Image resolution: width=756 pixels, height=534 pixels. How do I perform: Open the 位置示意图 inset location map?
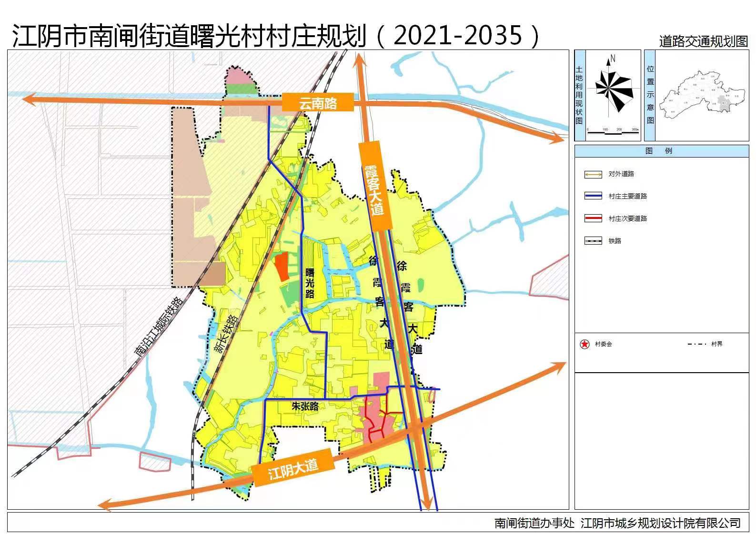click(x=701, y=95)
